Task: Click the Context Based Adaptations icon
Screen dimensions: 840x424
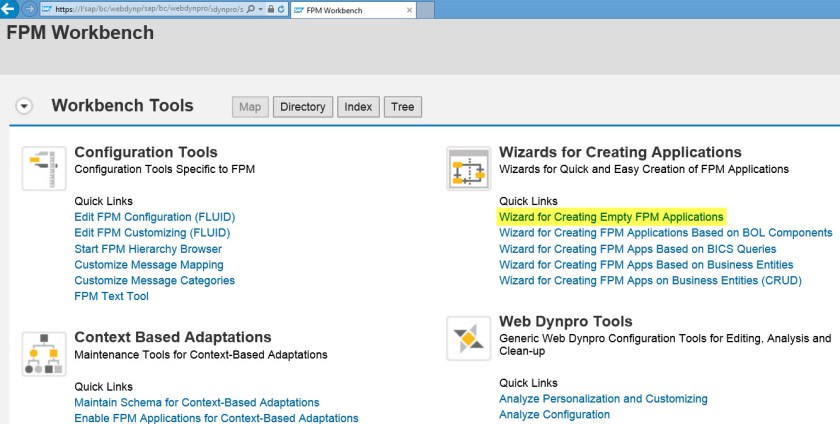Action: (44, 354)
